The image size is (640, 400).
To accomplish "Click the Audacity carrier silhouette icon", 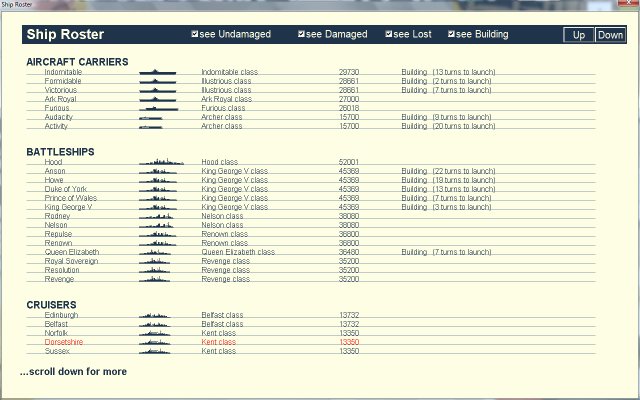I will (x=151, y=117).
